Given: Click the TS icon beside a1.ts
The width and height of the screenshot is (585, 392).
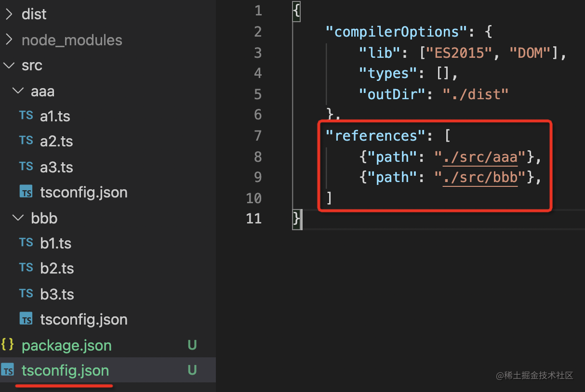Looking at the screenshot, I should pos(26,116).
